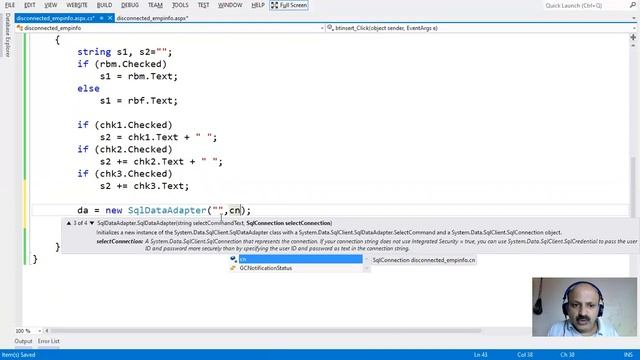The image size is (640, 360).
Task: Open the EDIT menu
Action: 29,5
